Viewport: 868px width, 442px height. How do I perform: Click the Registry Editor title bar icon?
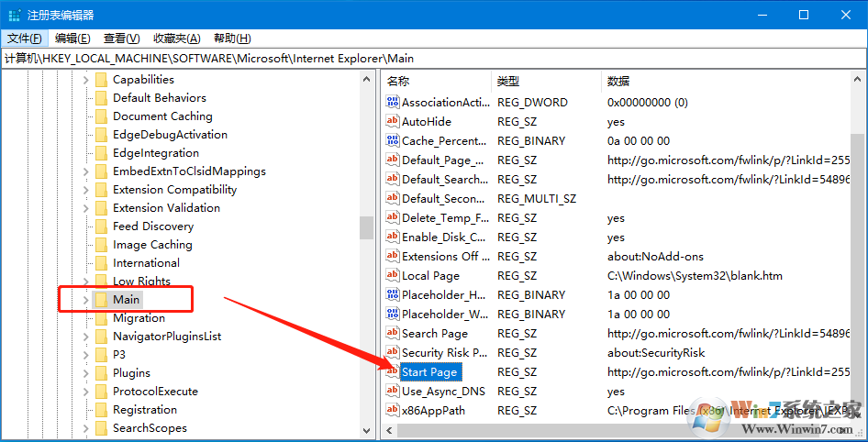tap(14, 15)
